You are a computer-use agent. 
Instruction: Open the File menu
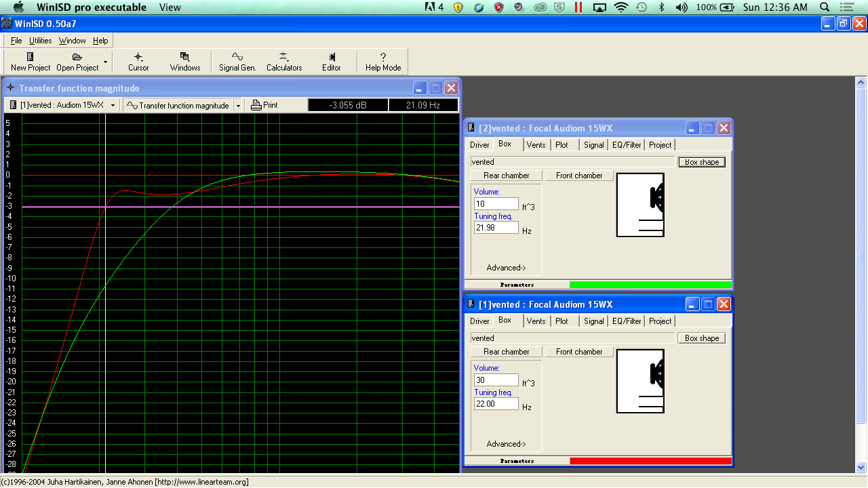pyautogui.click(x=16, y=41)
